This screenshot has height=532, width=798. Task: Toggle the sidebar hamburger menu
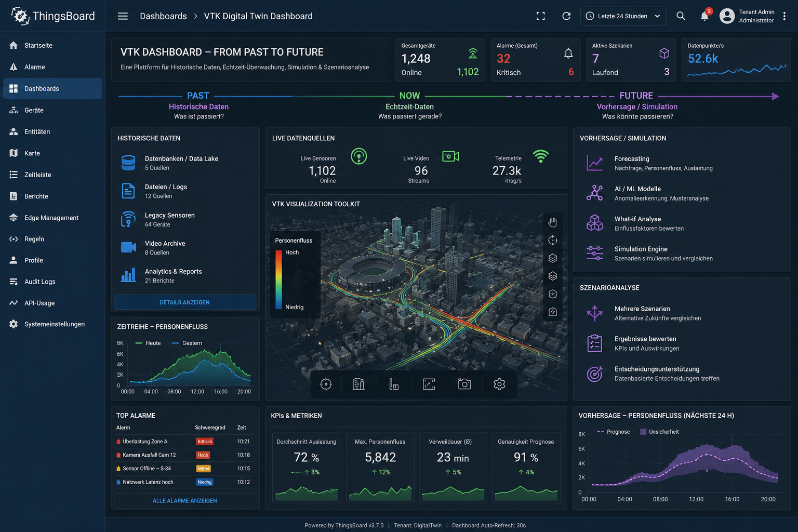click(x=123, y=16)
